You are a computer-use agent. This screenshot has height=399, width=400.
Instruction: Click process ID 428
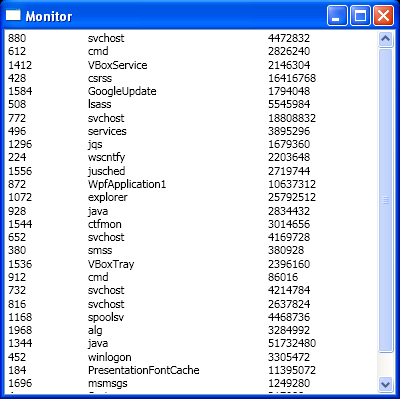point(17,78)
